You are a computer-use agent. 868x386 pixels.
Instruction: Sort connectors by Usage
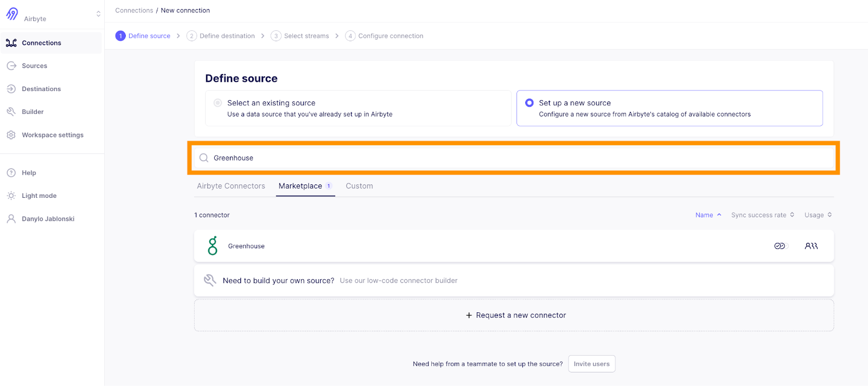click(818, 215)
